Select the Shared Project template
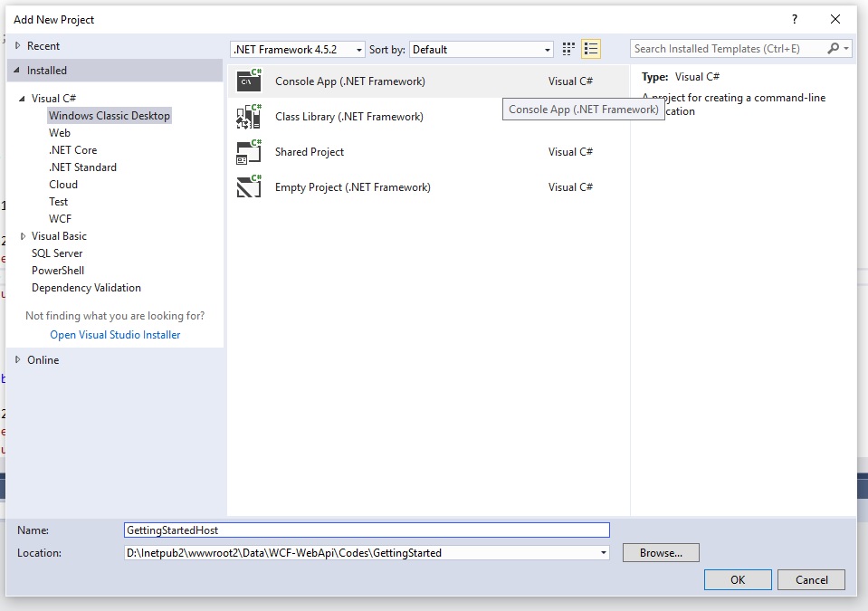 (309, 152)
